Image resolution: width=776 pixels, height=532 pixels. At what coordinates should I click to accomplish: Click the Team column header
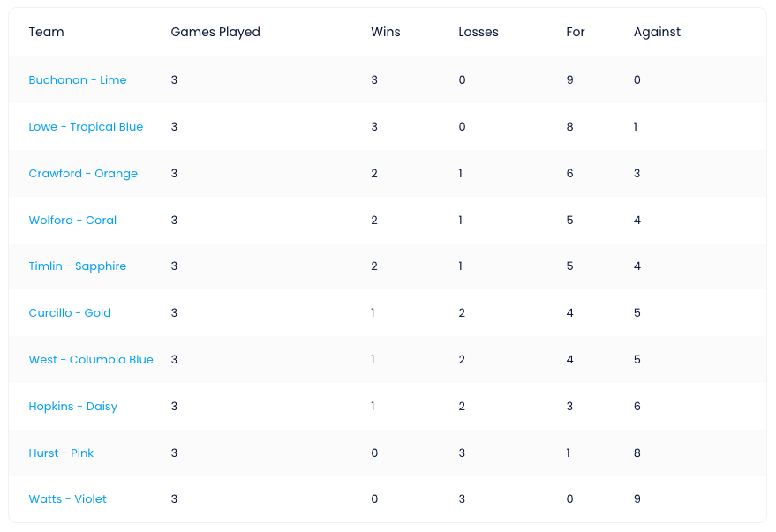tap(46, 32)
